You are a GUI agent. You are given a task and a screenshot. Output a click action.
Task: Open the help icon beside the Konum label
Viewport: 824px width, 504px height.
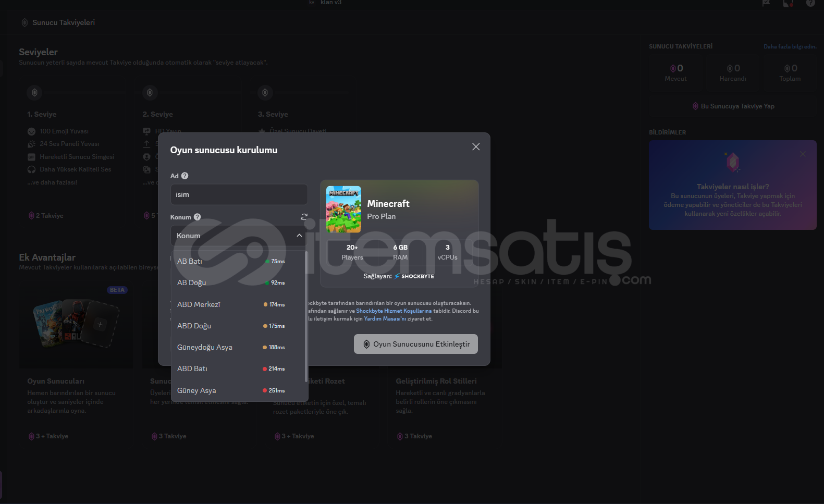197,217
